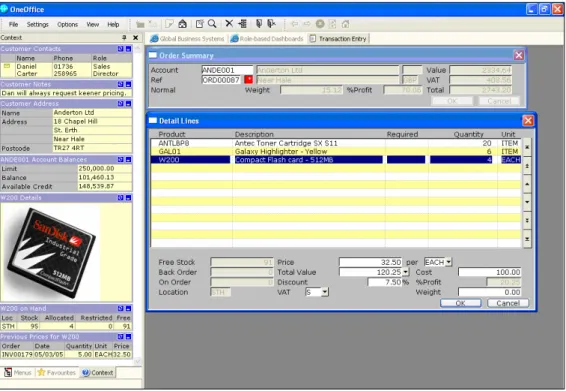Click OK in Detail Lines dialog
The image size is (566, 391).
(x=461, y=303)
